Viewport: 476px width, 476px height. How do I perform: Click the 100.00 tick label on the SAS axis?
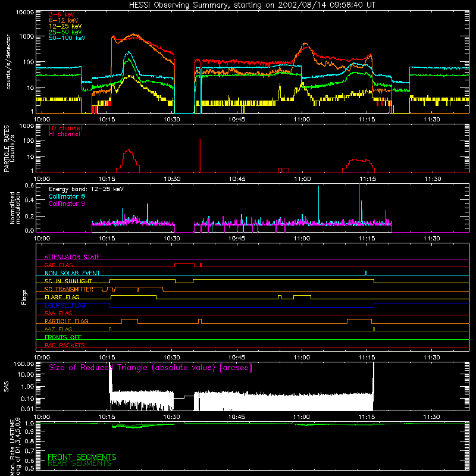pos(24,364)
